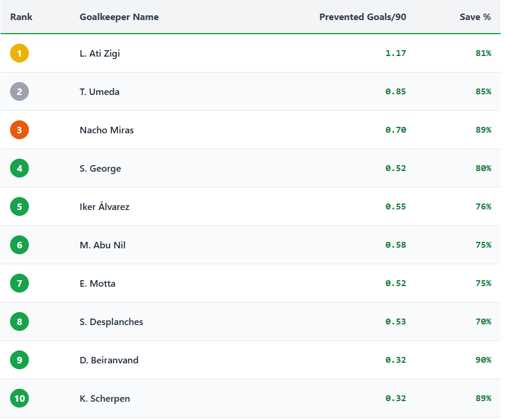Sort by Save % column header

[475, 17]
